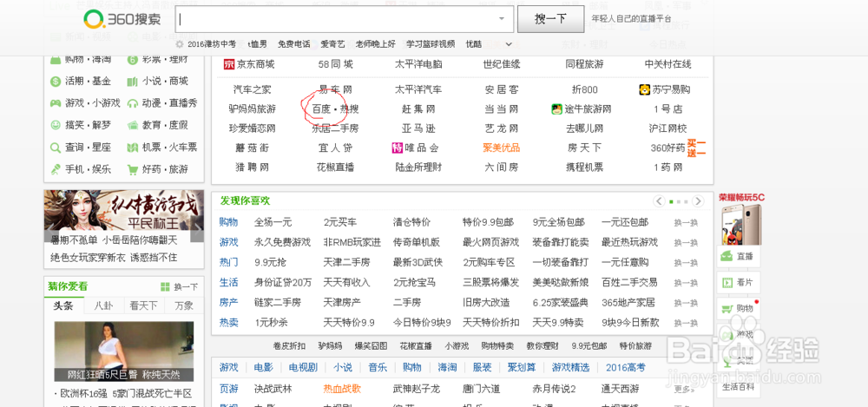
Task: Refresh the 游戏 row with 换一换
Action: point(686,242)
